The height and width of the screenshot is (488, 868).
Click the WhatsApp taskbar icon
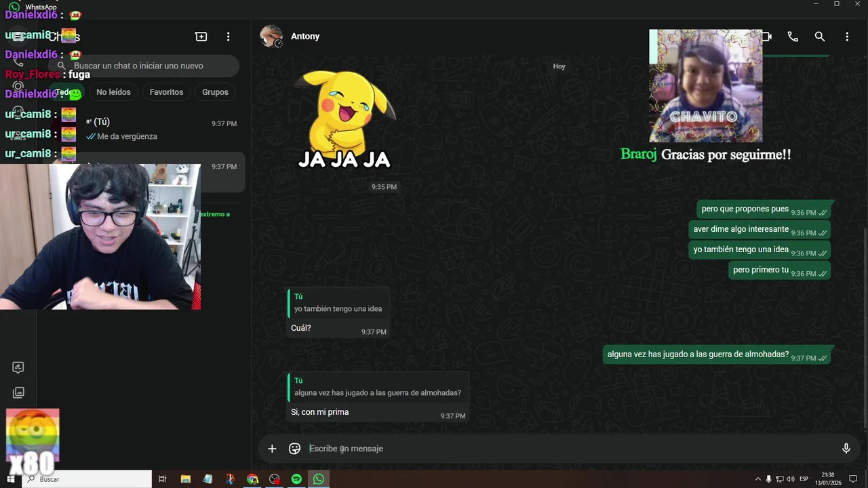pos(319,479)
